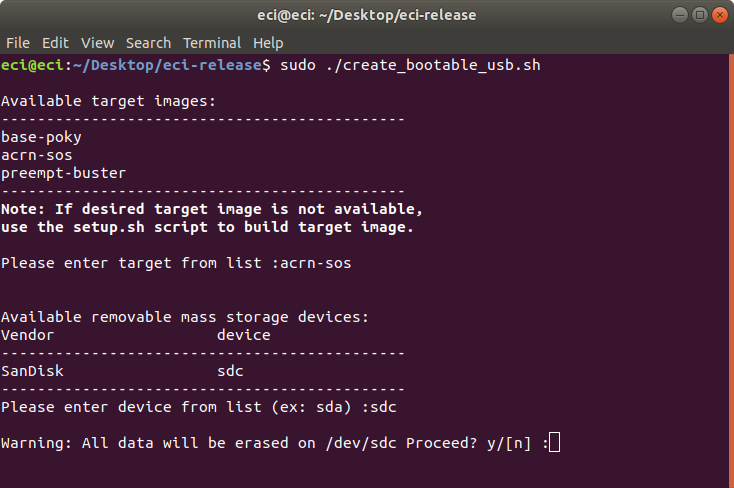Minimize the terminal window
734x488 pixels.
click(x=680, y=15)
